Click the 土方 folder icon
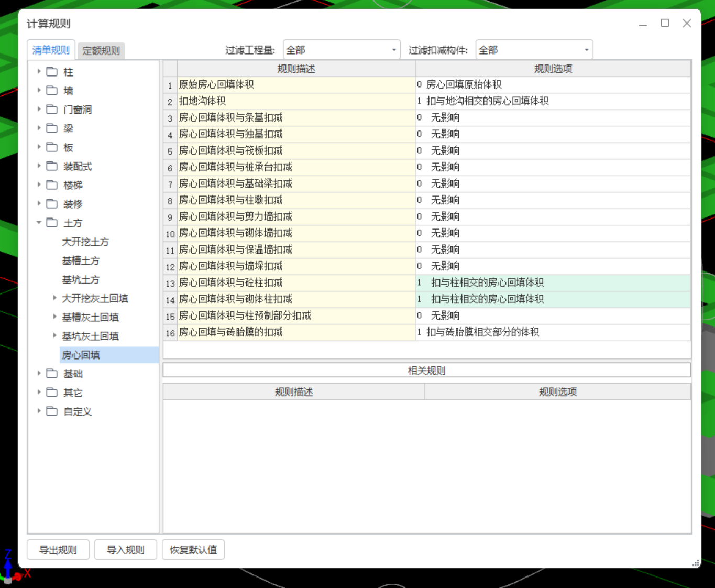The image size is (715, 588). click(52, 223)
